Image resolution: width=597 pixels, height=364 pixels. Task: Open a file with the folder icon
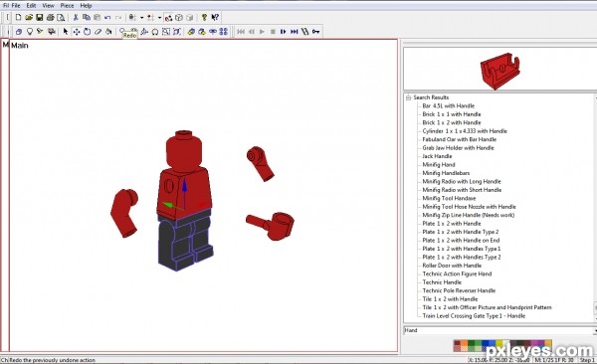click(x=29, y=18)
